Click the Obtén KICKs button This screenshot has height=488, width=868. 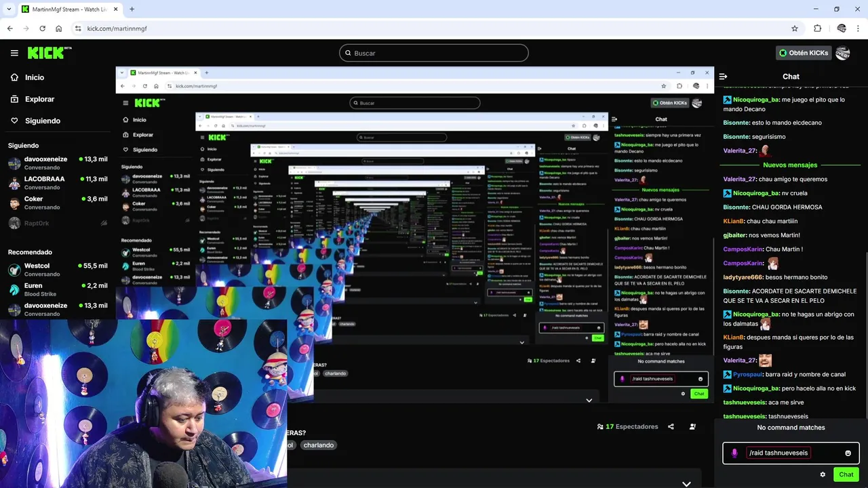tap(804, 53)
